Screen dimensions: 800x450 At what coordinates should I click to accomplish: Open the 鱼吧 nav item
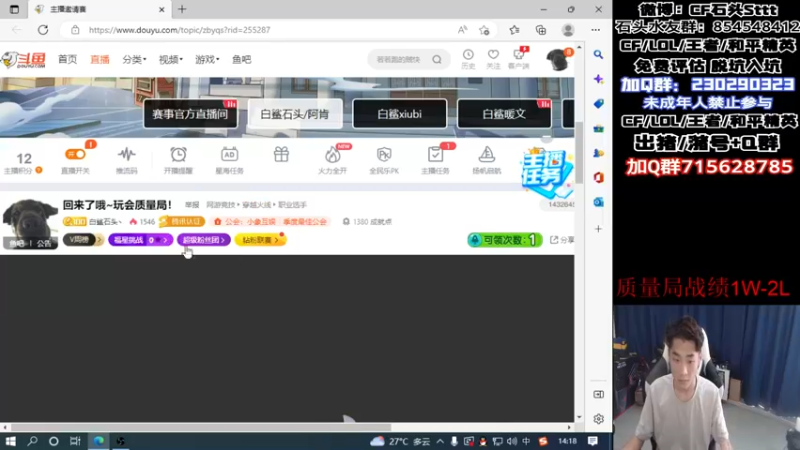point(241,60)
